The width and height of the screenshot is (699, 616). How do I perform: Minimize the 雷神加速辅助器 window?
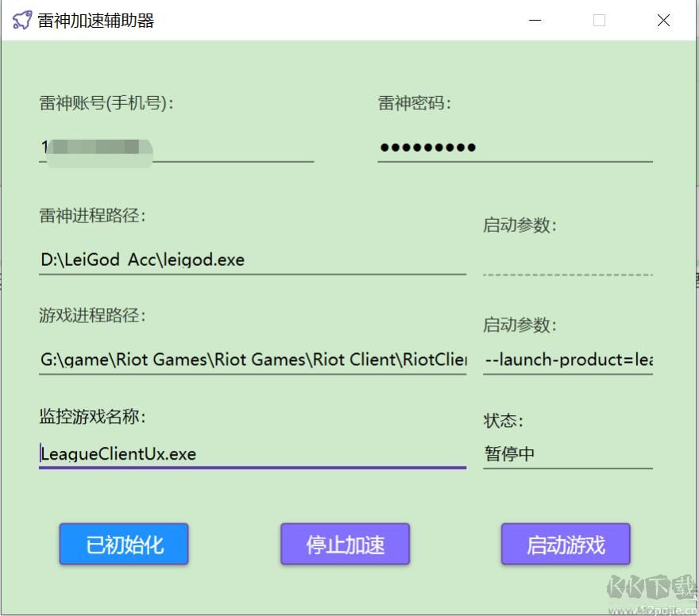tap(535, 21)
